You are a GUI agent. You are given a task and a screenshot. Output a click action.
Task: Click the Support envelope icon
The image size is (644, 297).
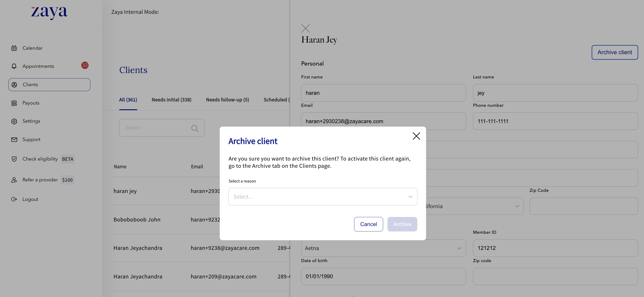[x=14, y=140]
